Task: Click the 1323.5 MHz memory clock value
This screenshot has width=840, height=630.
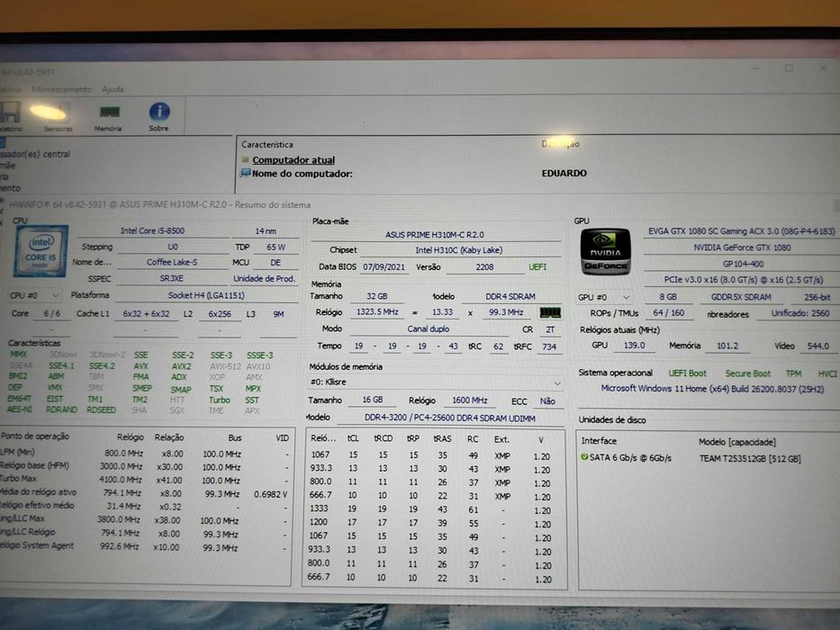Action: [x=377, y=311]
